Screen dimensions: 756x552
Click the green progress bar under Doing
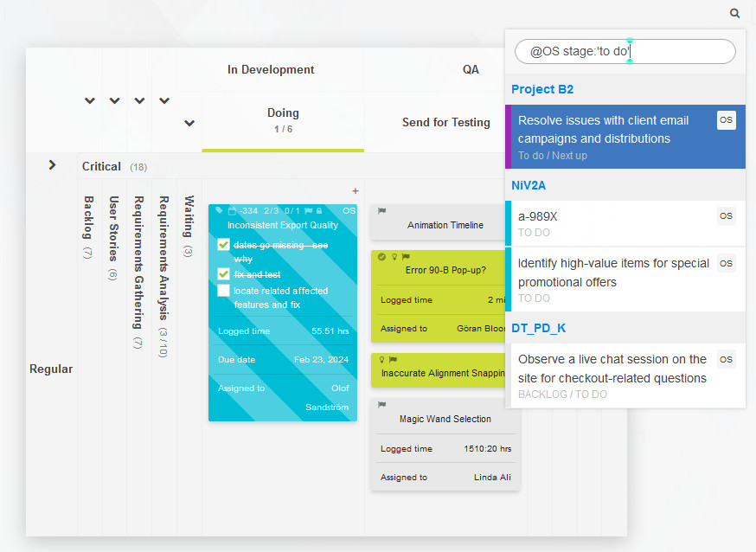(283, 149)
